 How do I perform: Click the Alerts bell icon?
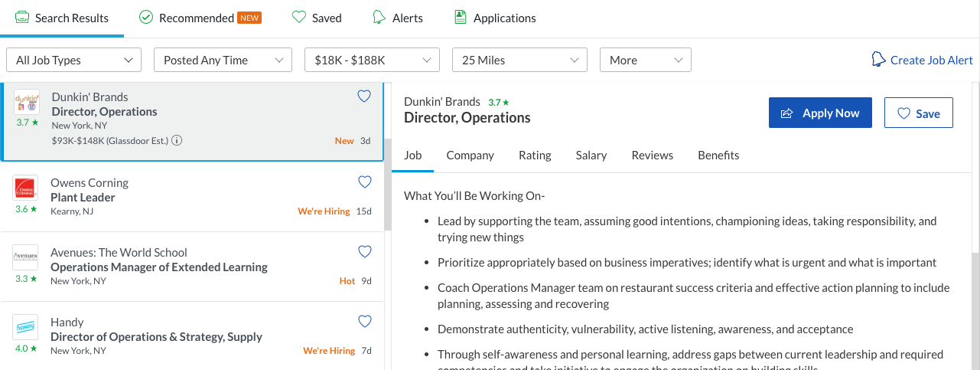(379, 18)
